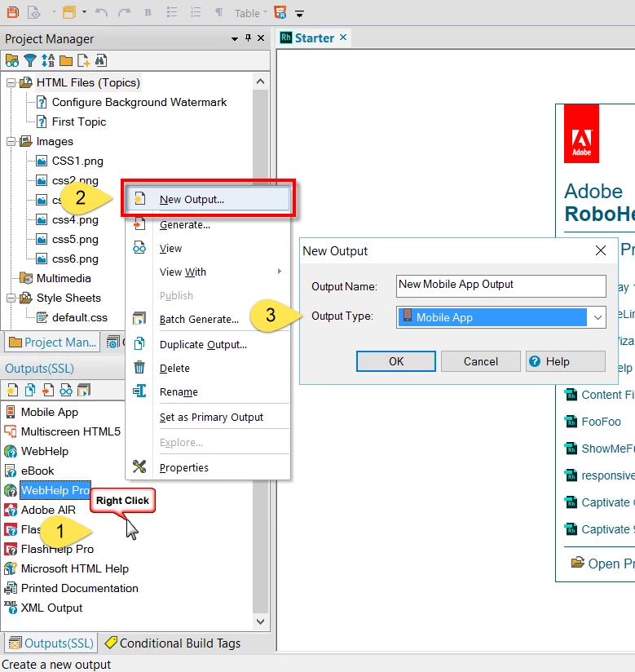
Task: Select css5.png in Images folder
Action: coord(75,239)
